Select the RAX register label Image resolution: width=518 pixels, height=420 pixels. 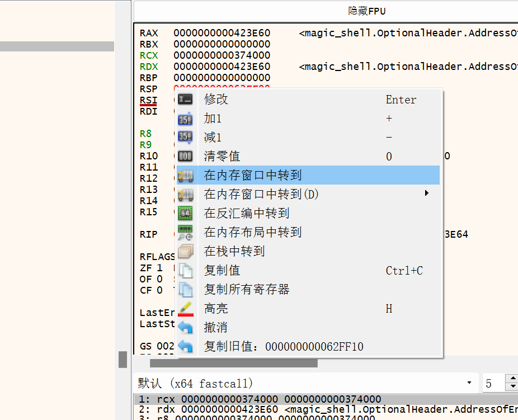(x=149, y=33)
